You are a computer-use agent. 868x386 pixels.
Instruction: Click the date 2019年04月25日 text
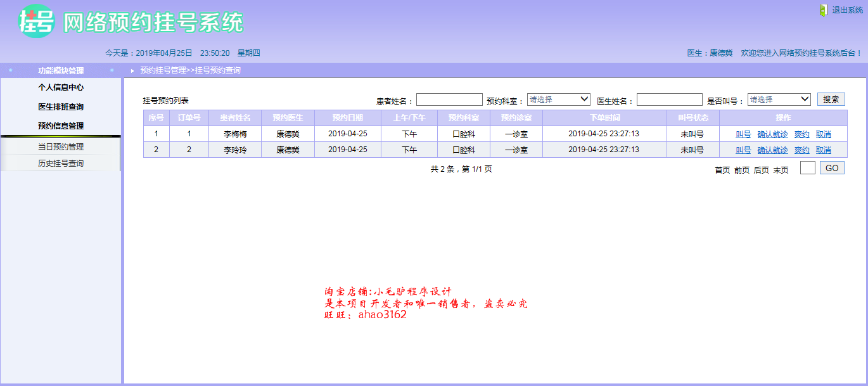pyautogui.click(x=164, y=53)
